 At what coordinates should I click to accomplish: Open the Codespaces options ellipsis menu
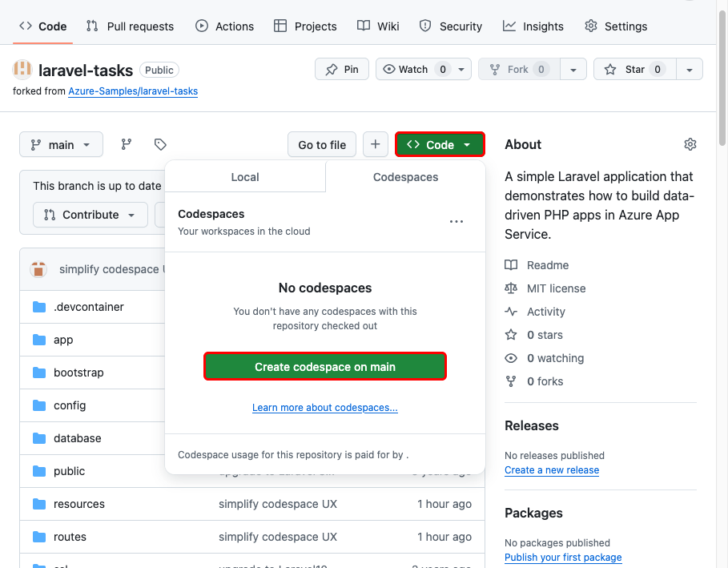click(x=457, y=222)
